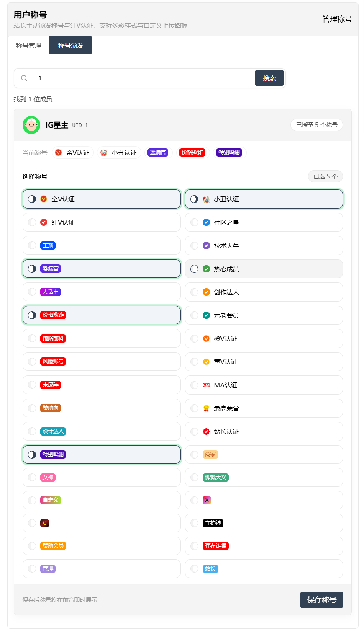Toggle the 热心成员 title checkbox
The width and height of the screenshot is (364, 638).
194,269
